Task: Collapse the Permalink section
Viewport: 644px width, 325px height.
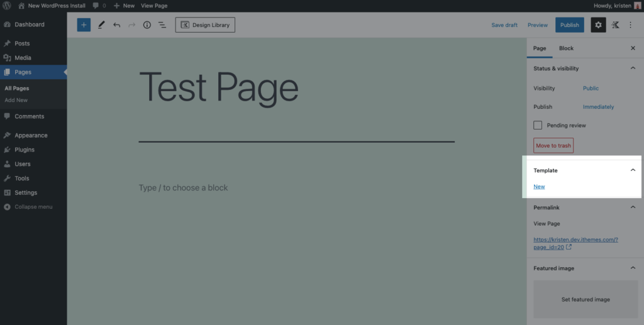Action: click(x=633, y=207)
